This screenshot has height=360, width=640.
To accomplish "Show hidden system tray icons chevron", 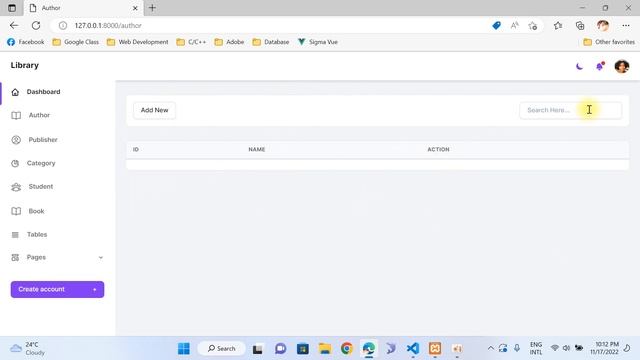I will pyautogui.click(x=491, y=348).
